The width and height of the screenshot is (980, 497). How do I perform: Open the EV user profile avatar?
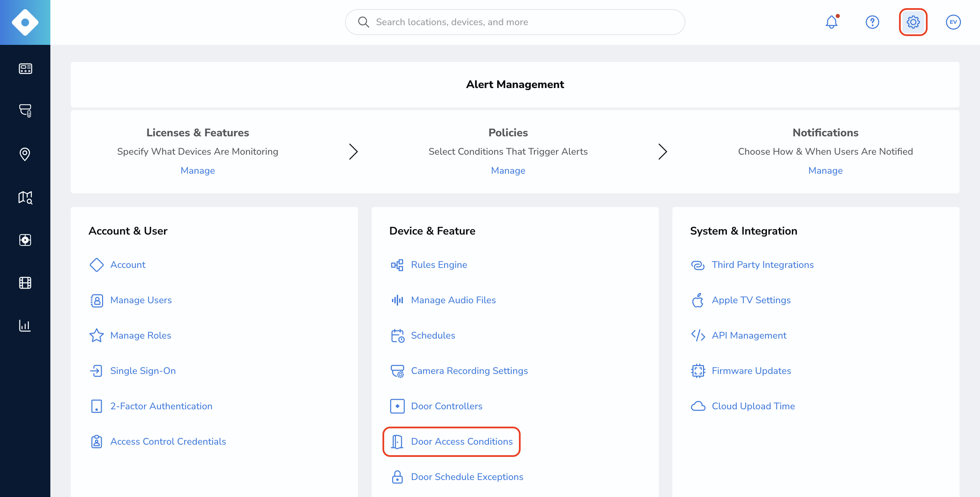click(953, 22)
